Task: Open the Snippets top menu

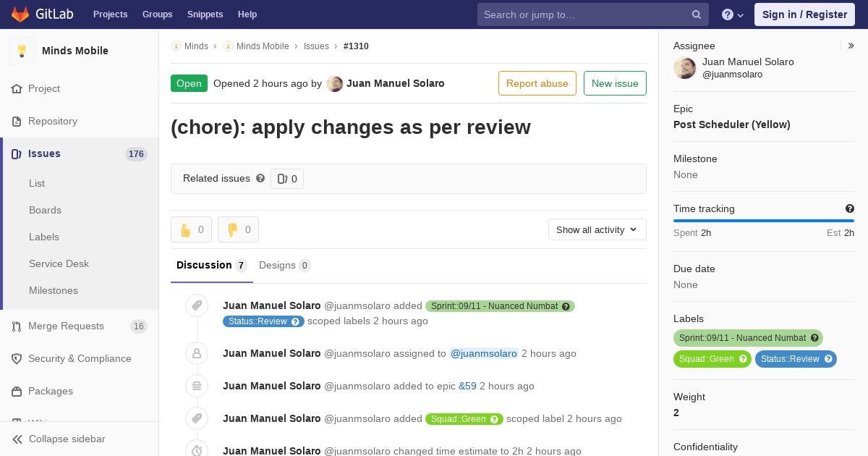Action: [x=205, y=14]
